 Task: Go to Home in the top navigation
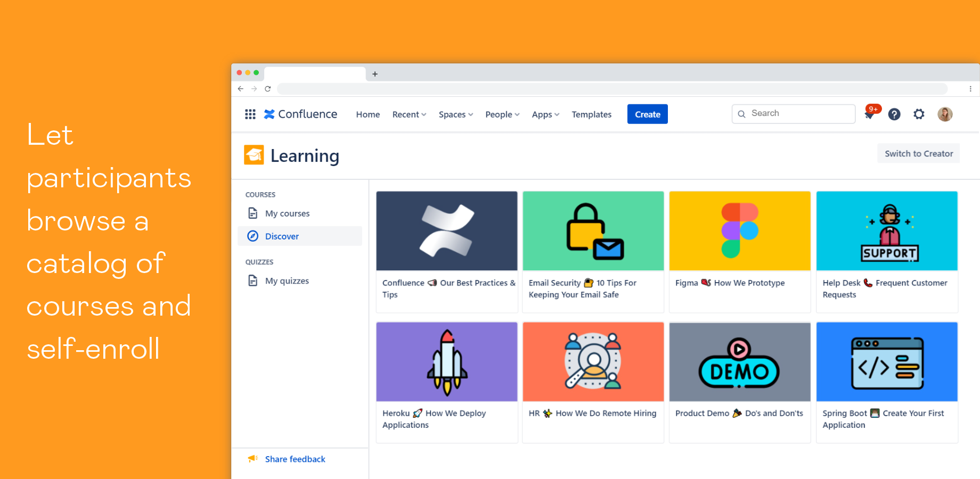tap(368, 114)
